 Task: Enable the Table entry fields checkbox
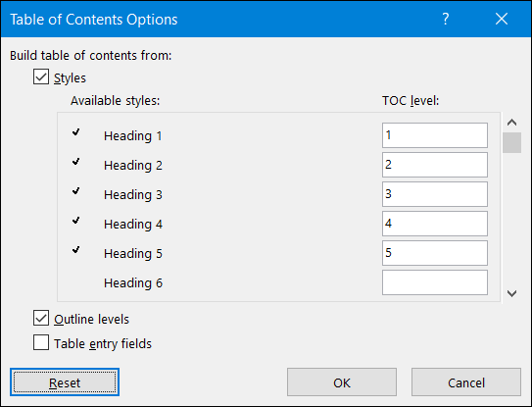[41, 342]
